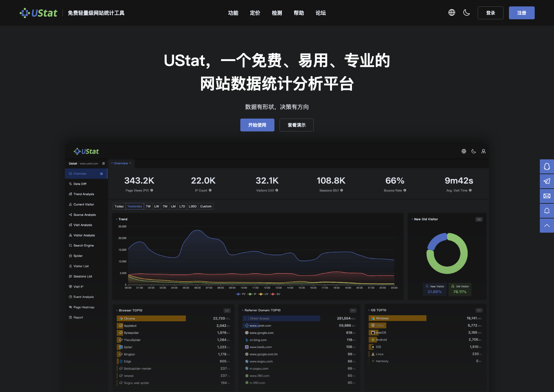Open the 功能 menu item

[233, 13]
